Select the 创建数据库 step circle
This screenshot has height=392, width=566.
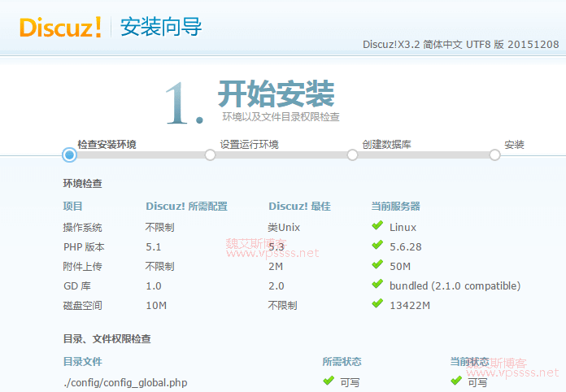352,155
